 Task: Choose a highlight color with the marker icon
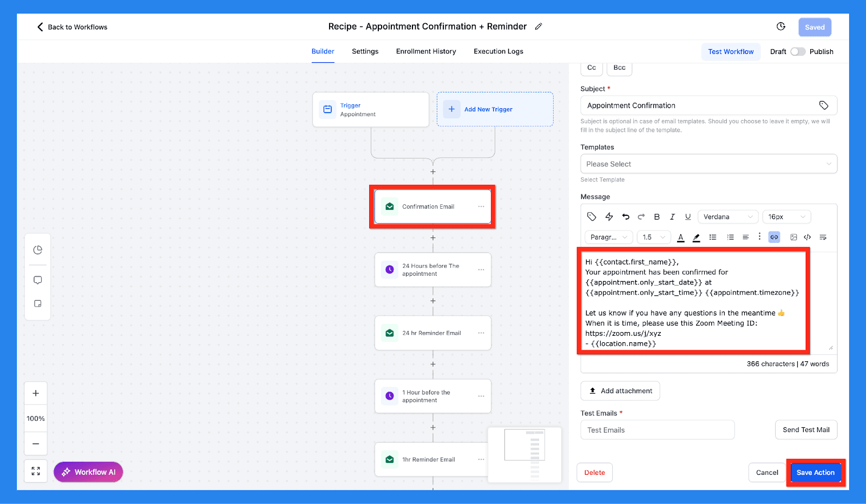(697, 237)
